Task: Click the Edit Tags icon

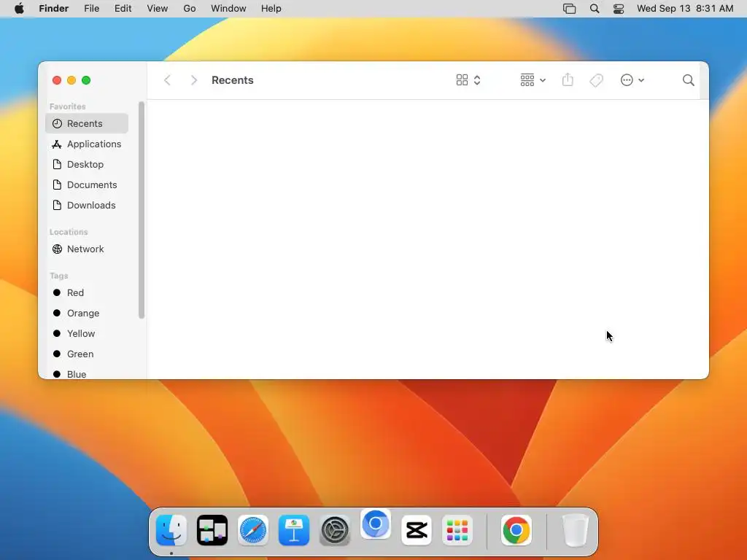Action: [596, 80]
